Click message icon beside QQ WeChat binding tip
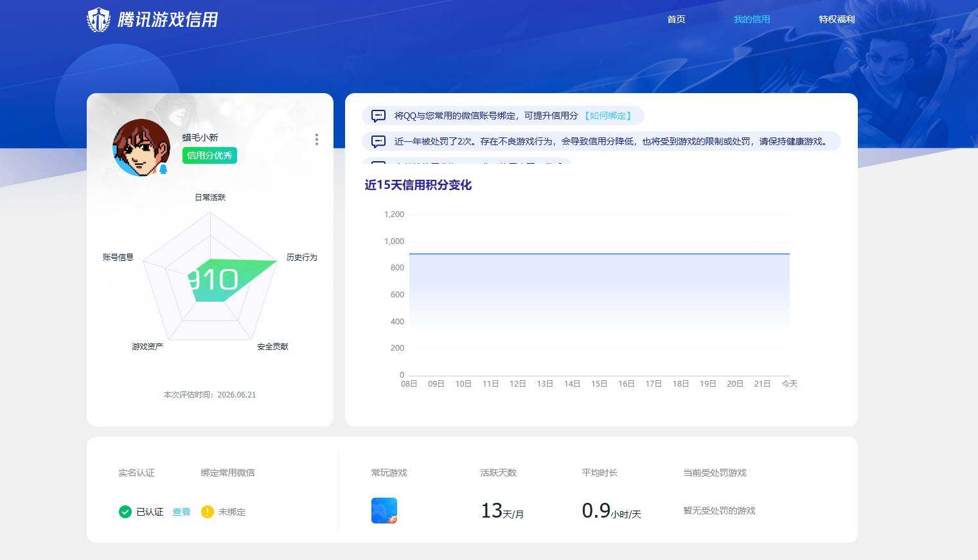Screen dimensions: 978x560 (x=378, y=116)
